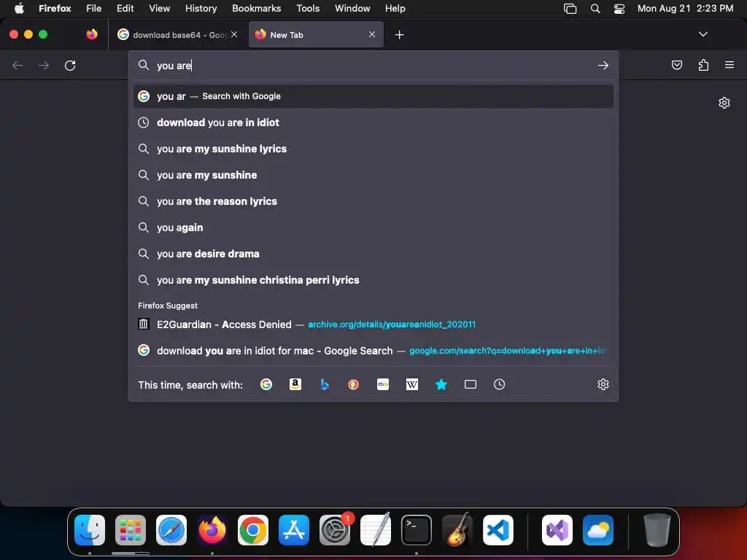The image size is (747, 560).
Task: Search this time with DuckDuckGo icon
Action: pos(354,384)
